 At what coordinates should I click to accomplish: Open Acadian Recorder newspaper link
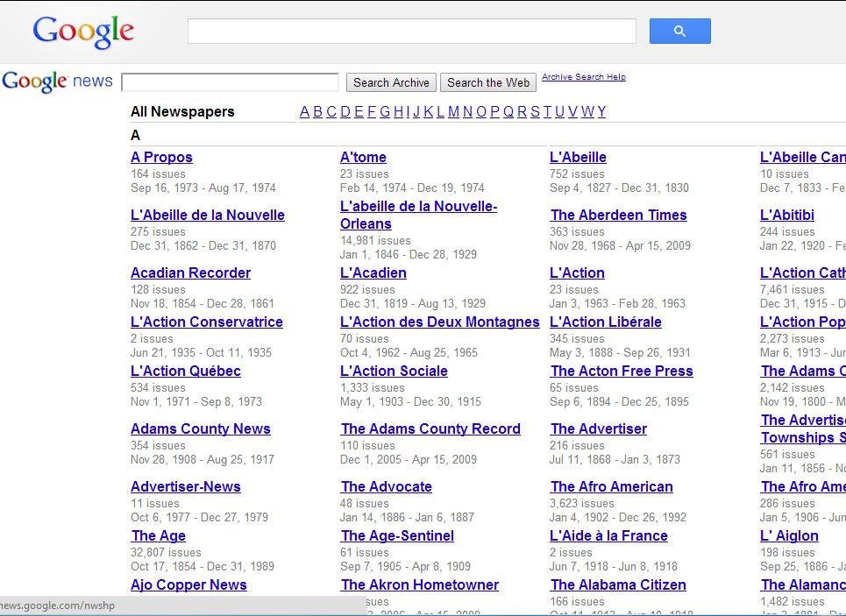click(x=190, y=273)
